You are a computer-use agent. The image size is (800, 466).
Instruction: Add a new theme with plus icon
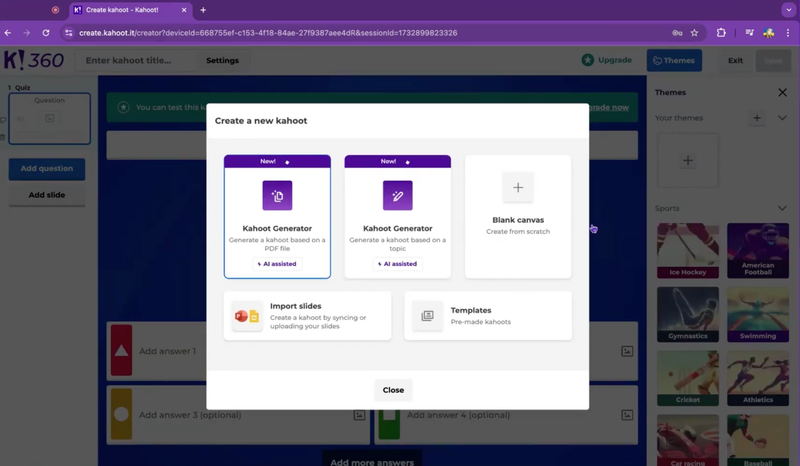click(x=757, y=118)
